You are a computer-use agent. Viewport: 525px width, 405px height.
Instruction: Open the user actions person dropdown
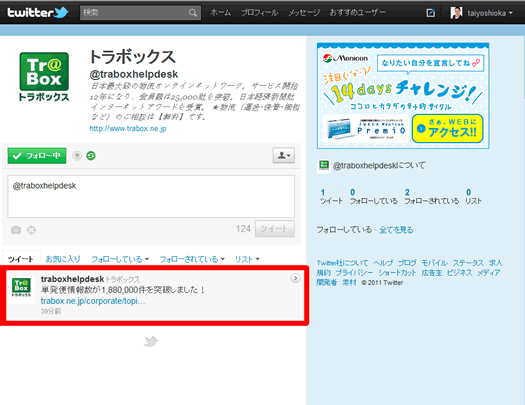[284, 155]
